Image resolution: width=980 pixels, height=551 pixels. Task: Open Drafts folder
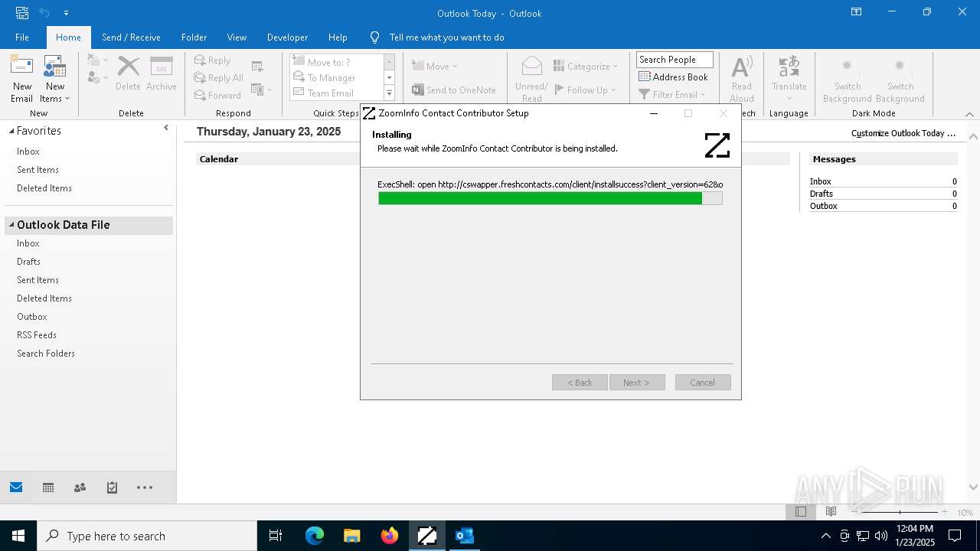[x=28, y=262]
